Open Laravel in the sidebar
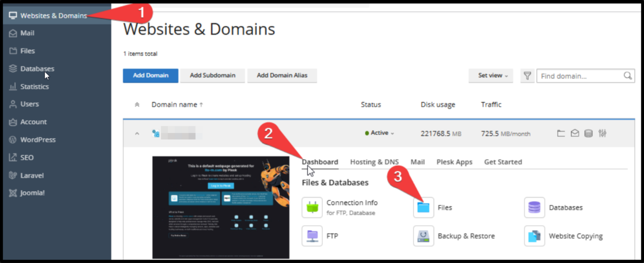Image resolution: width=644 pixels, height=263 pixels. 31,175
